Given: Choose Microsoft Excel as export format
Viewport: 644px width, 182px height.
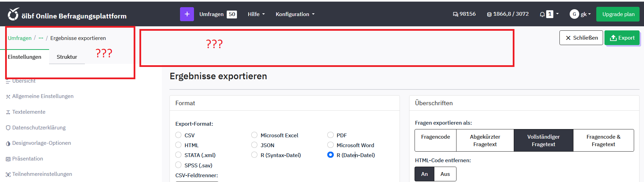Looking at the screenshot, I should point(254,135).
